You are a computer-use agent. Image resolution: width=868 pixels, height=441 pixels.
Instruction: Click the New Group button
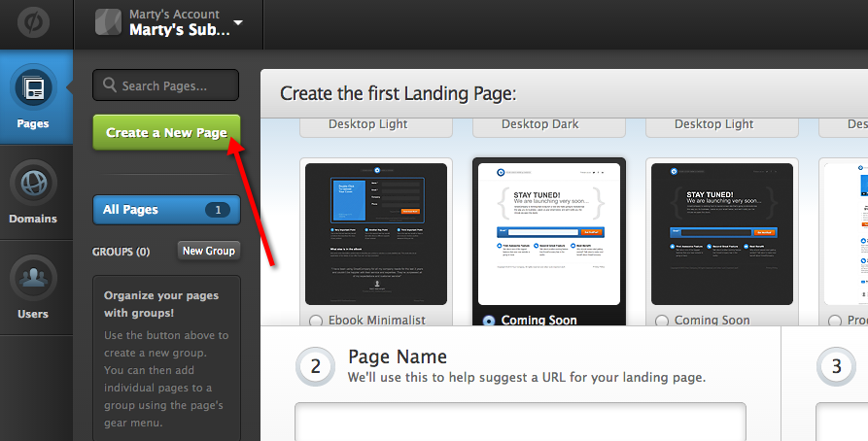click(208, 251)
